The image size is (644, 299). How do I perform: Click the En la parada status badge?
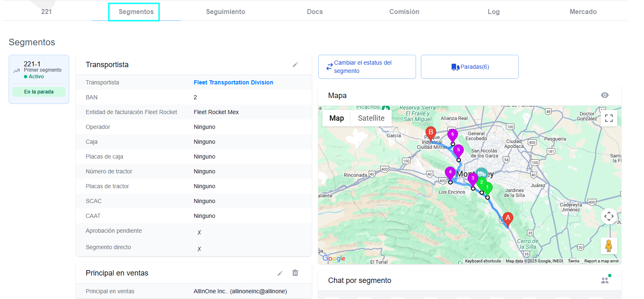click(x=39, y=92)
